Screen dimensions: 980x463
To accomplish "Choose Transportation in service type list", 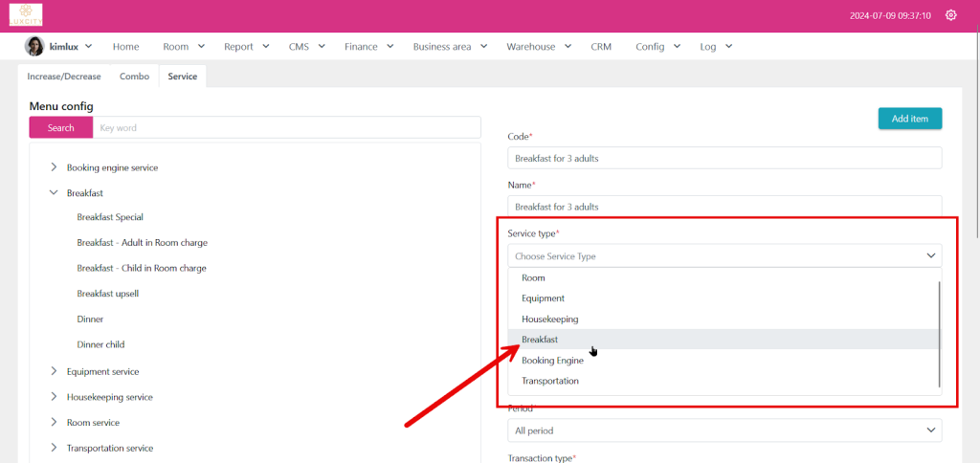I will coord(549,381).
